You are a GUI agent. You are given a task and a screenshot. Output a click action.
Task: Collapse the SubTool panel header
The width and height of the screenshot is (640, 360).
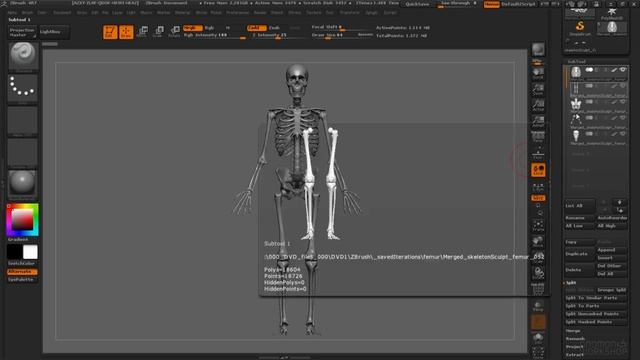577,62
